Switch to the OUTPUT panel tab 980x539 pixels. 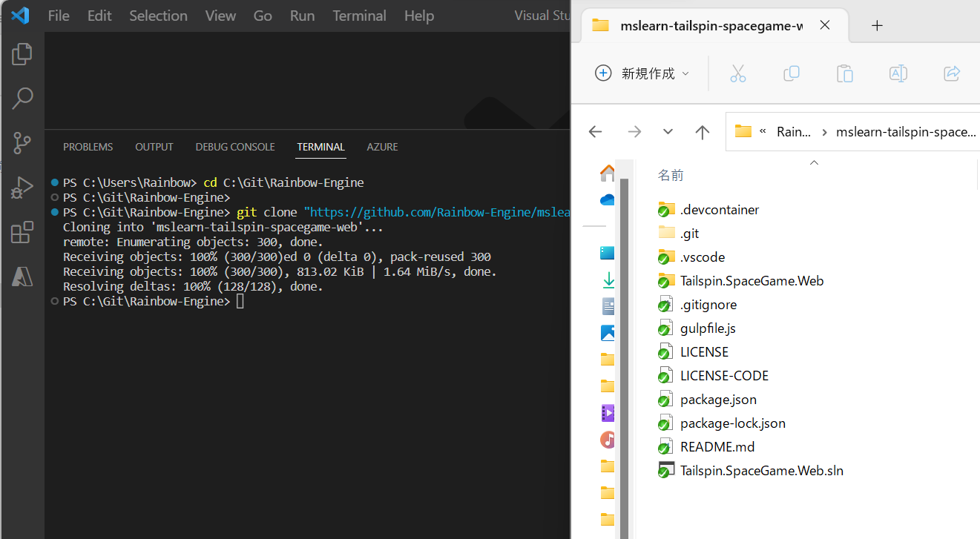pos(154,147)
